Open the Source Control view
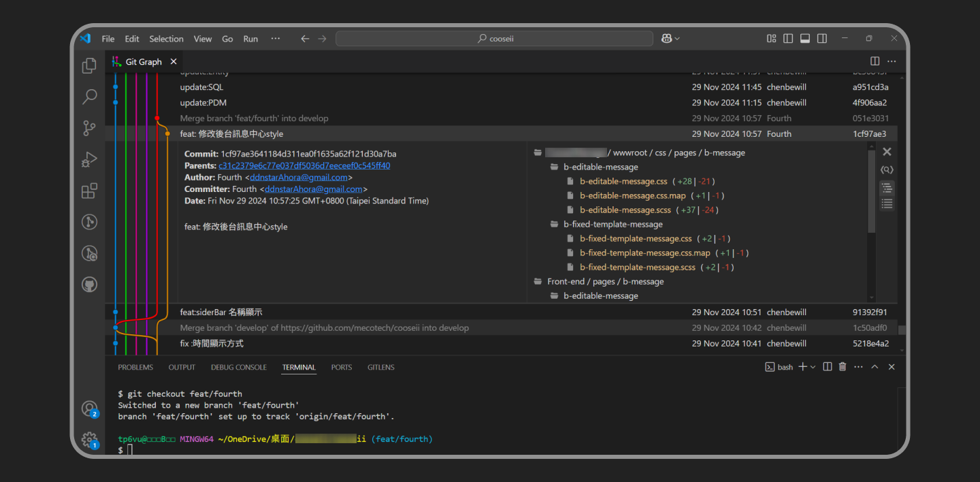 click(x=89, y=128)
